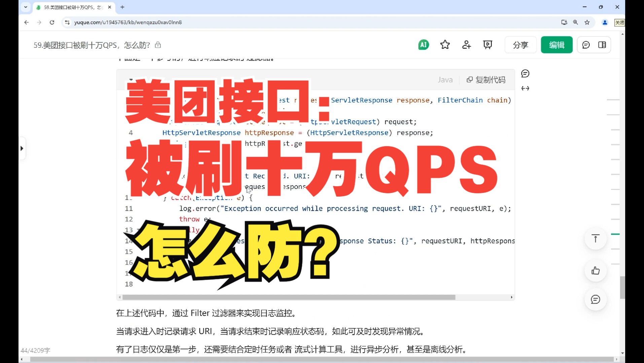This screenshot has height=363, width=644.
Task: Click code line number 12
Action: point(129,219)
